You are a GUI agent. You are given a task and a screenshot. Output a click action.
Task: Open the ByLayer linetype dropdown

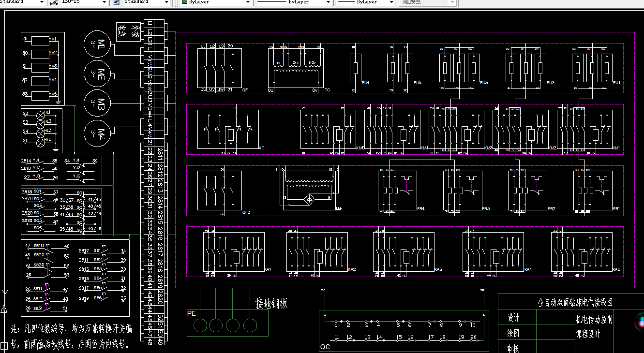(294, 2)
